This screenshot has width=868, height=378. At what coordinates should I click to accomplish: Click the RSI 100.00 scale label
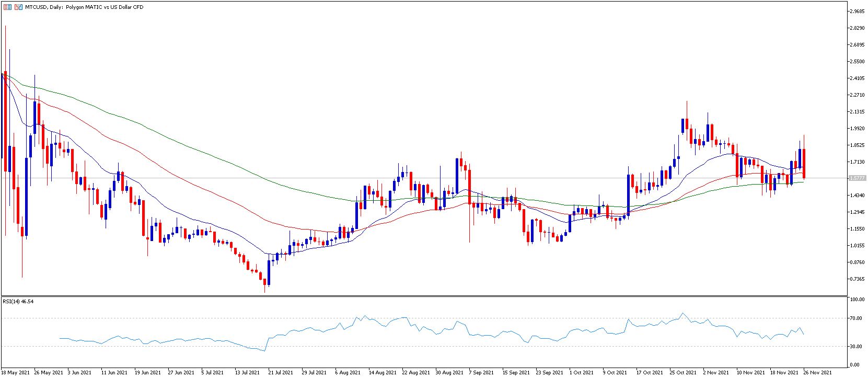(857, 300)
